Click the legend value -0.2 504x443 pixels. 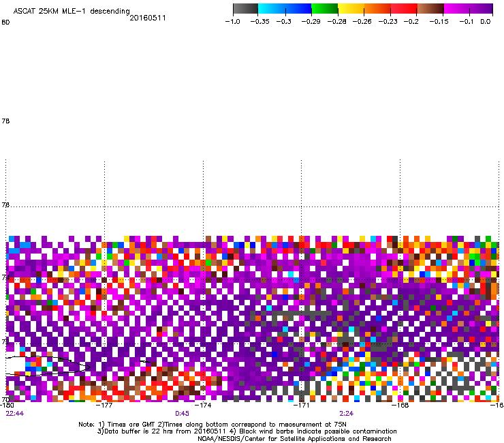[x=411, y=22]
